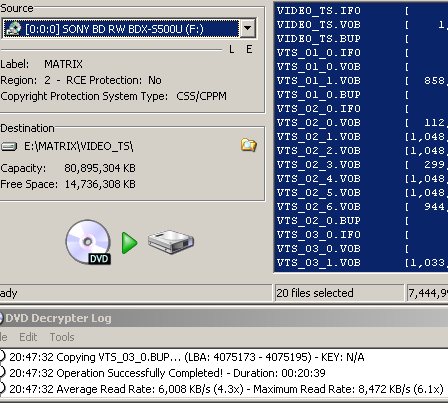Click the '20 files selected' status panel
The image size is (448, 403).
click(x=339, y=293)
